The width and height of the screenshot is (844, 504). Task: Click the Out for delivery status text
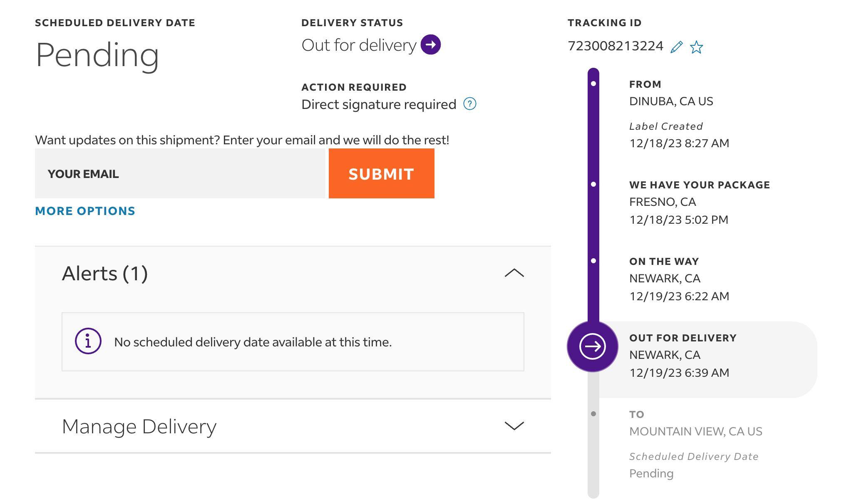coord(359,45)
